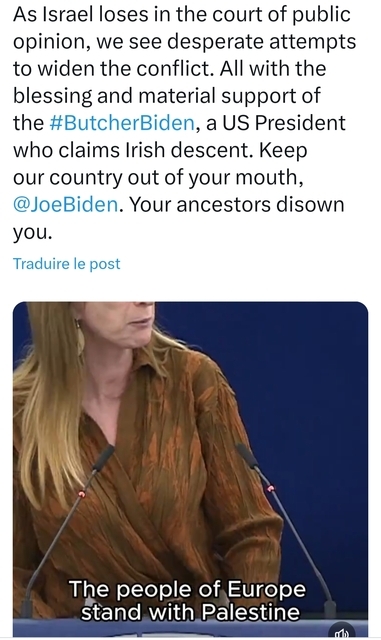Click the red light on left microphone

click(81, 494)
